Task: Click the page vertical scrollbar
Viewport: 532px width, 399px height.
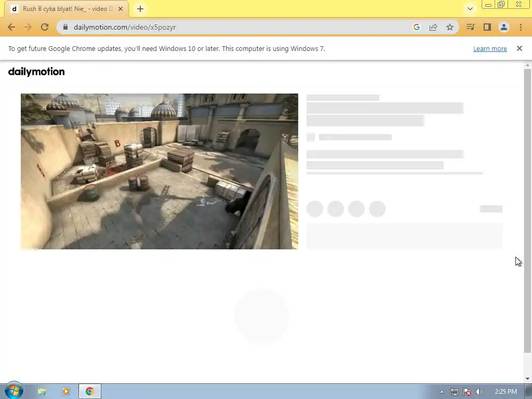Action: pos(527,210)
